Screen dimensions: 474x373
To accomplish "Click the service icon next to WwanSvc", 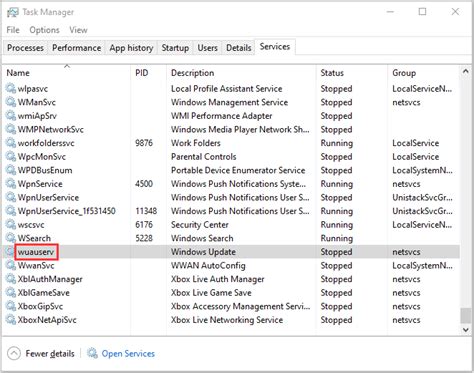I will [x=11, y=265].
